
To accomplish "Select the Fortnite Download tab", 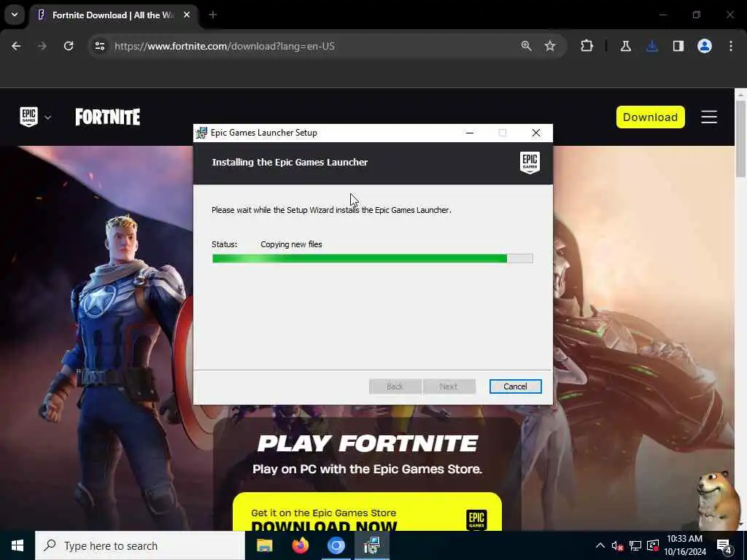I will tap(112, 15).
